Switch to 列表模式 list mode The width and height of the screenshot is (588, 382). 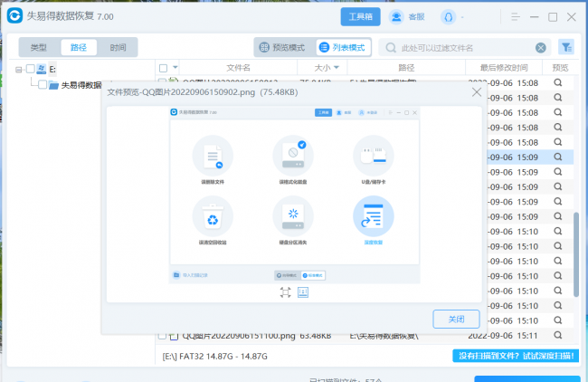[343, 47]
